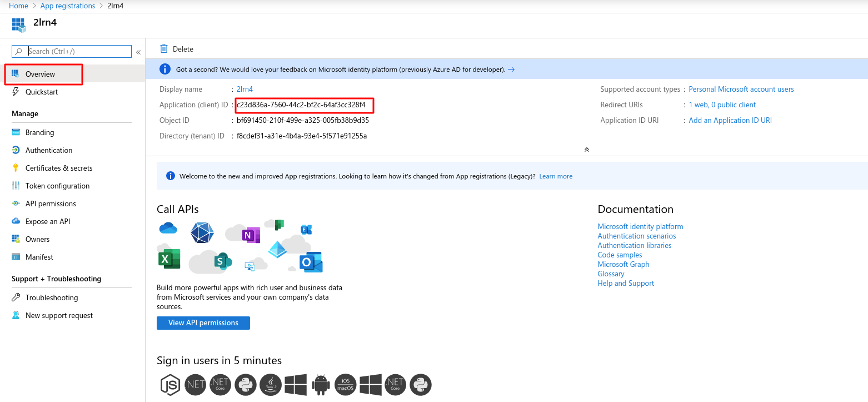This screenshot has width=868, height=402.
Task: Collapse the sidebar with double chevron
Action: pyautogui.click(x=138, y=52)
